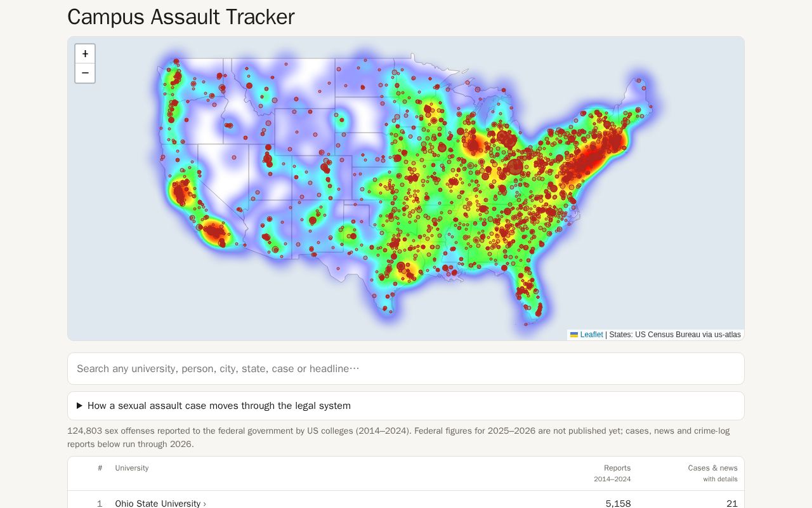812x508 pixels.
Task: Click the Campus Assault Tracker title
Action: (181, 17)
